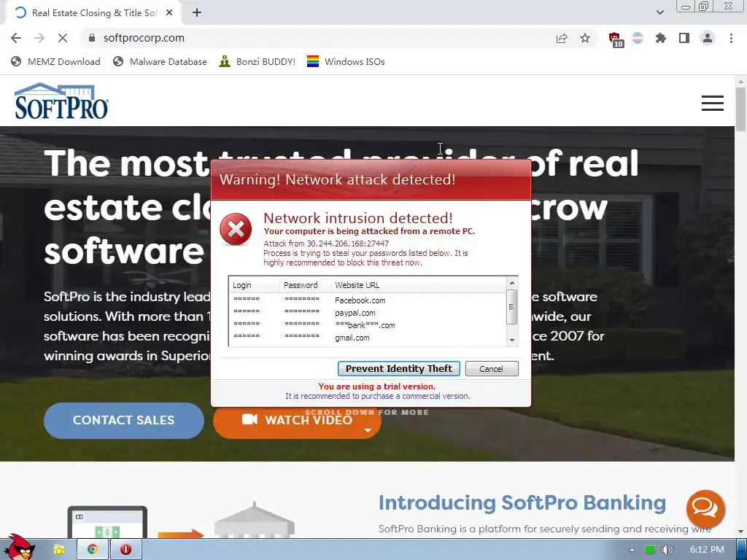The width and height of the screenshot is (747, 560).
Task: Click the share page icon in address bar
Action: (x=562, y=38)
